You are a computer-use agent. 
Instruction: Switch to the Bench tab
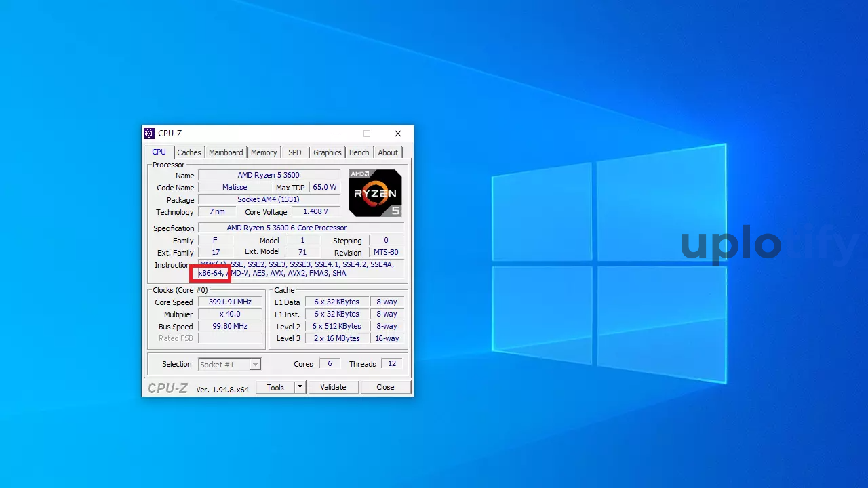[359, 152]
